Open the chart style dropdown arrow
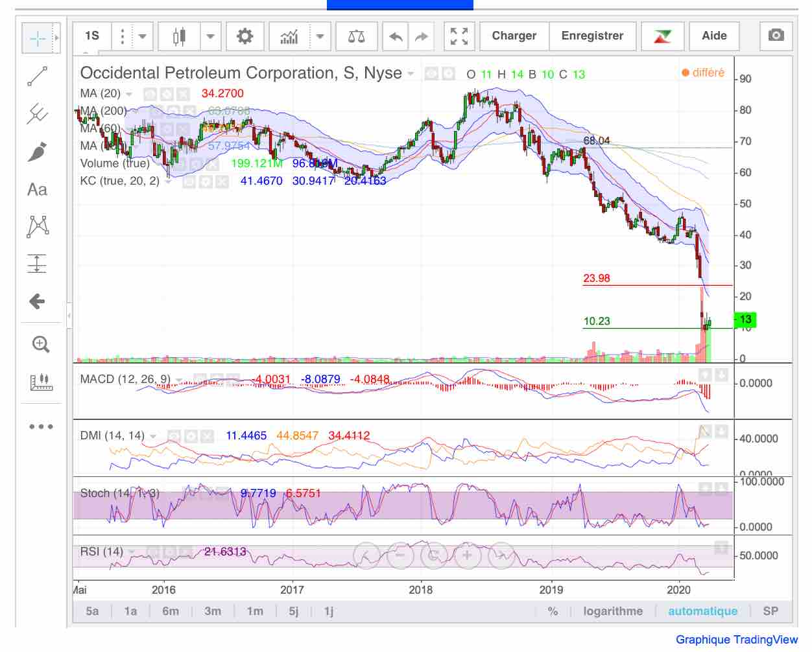The height and width of the screenshot is (652, 812). pyautogui.click(x=210, y=36)
